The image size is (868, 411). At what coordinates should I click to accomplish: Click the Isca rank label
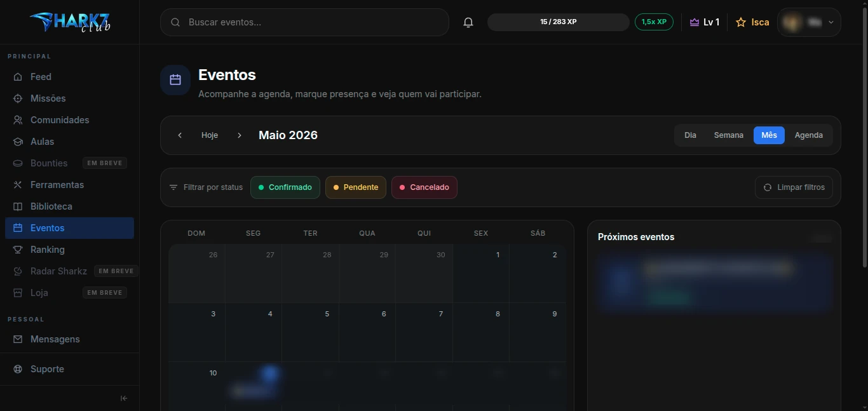coord(760,22)
